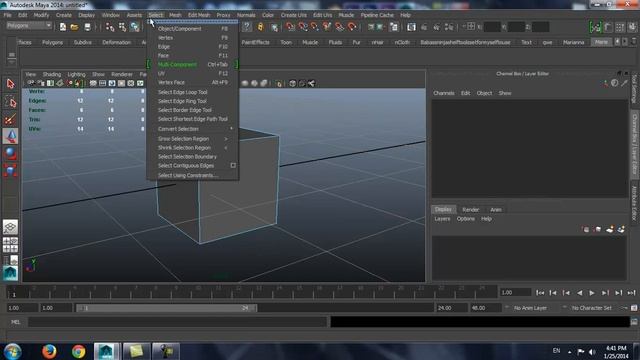Screen dimensions: 640x360
Task: Open Select Contiguous Edges option box
Action: pyautogui.click(x=233, y=165)
